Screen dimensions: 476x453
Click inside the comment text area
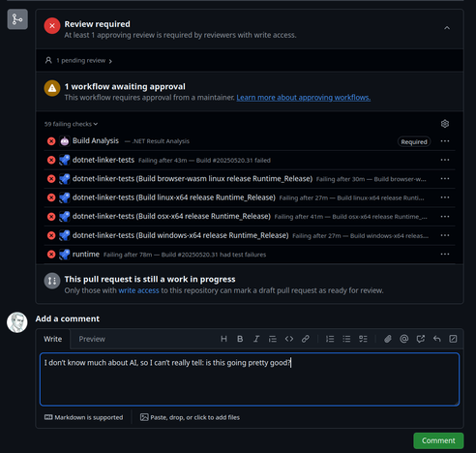coord(250,379)
